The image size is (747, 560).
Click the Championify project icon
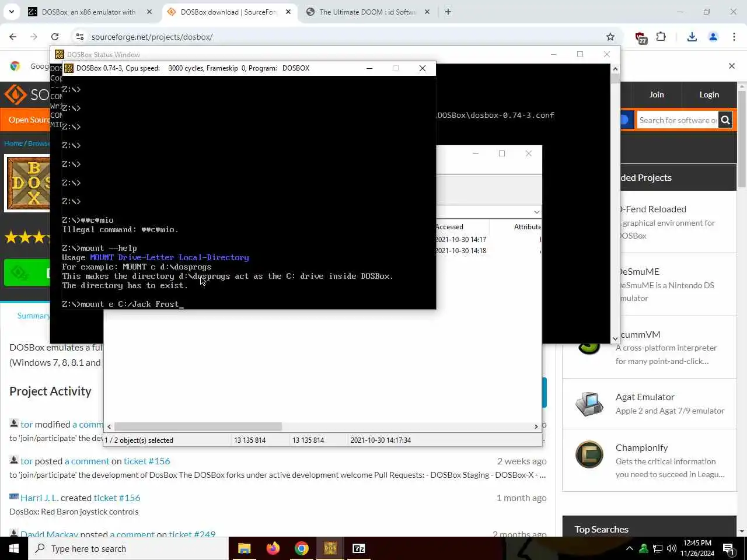[589, 454]
